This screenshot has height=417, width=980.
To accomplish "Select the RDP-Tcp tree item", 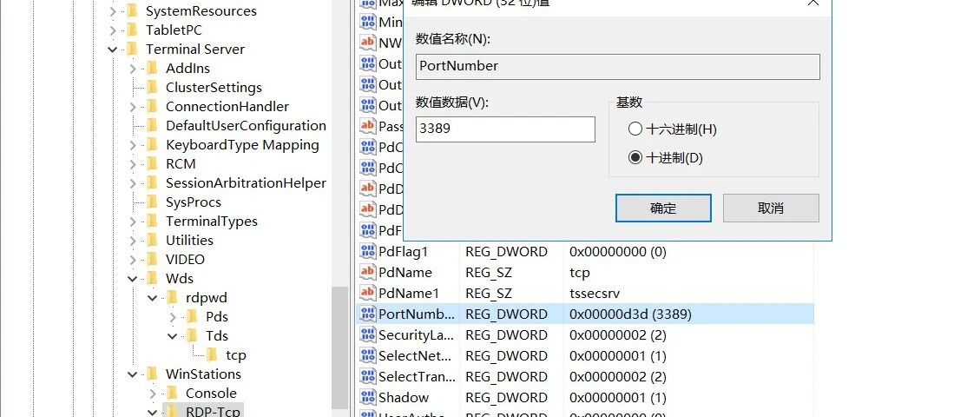I will tap(214, 412).
